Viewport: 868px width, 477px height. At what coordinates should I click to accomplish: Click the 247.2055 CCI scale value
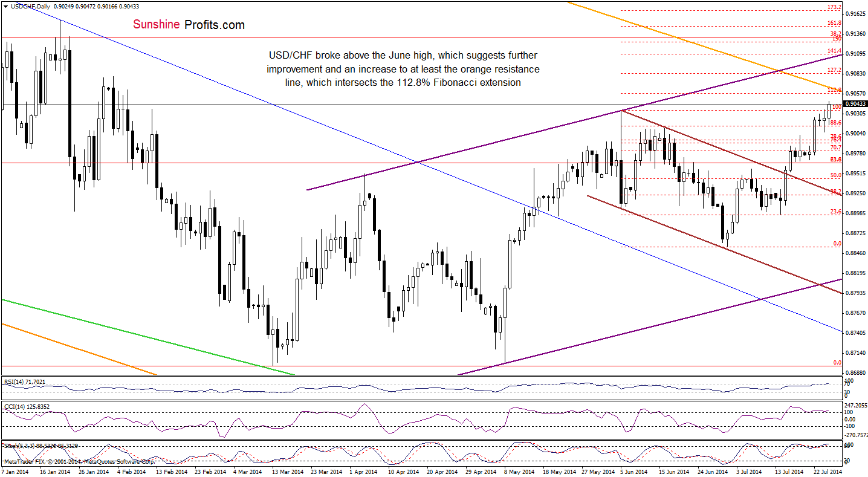855,405
